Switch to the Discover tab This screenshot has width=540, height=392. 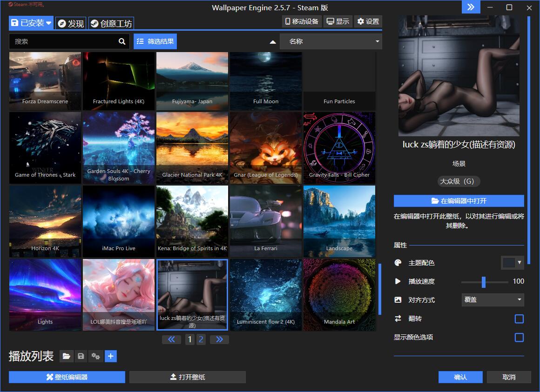[71, 23]
